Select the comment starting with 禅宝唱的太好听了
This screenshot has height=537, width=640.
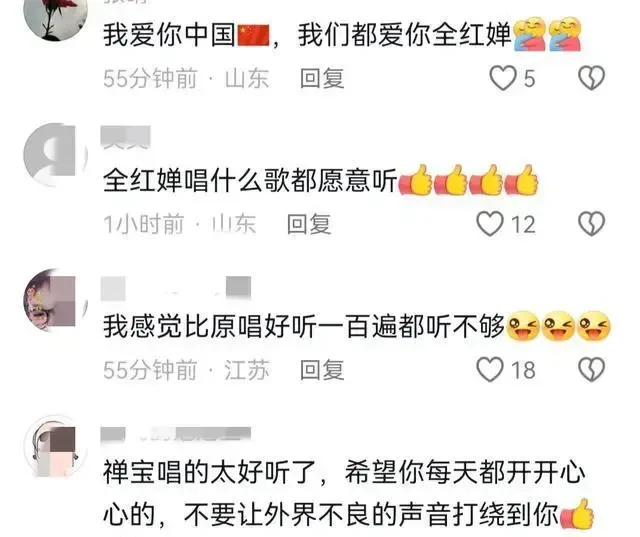[x=349, y=493]
